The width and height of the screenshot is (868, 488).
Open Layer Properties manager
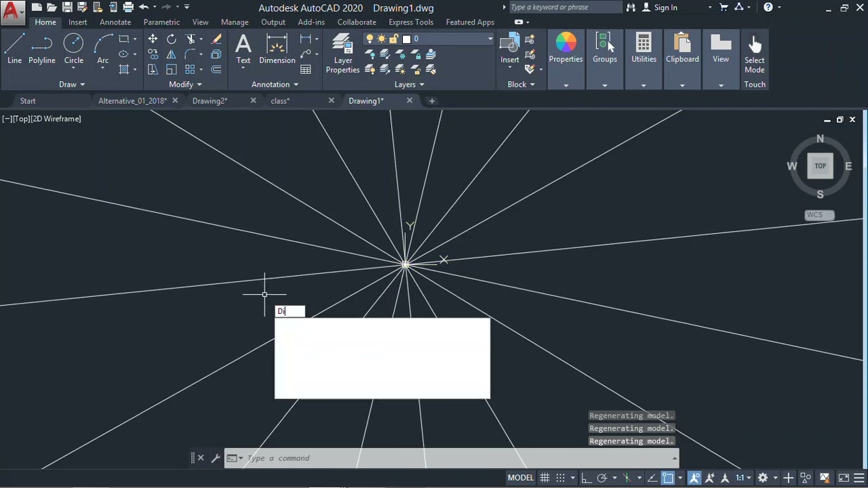[342, 54]
